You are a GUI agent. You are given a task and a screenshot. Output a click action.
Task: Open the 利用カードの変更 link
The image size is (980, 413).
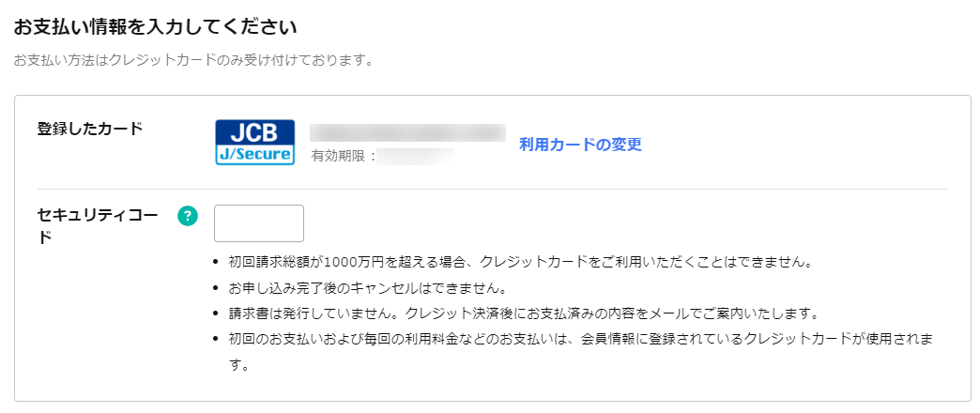[580, 145]
